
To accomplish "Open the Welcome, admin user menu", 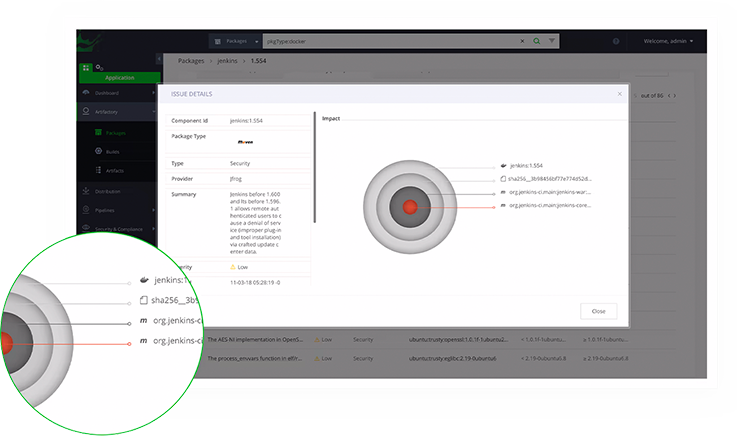I will pos(675,41).
